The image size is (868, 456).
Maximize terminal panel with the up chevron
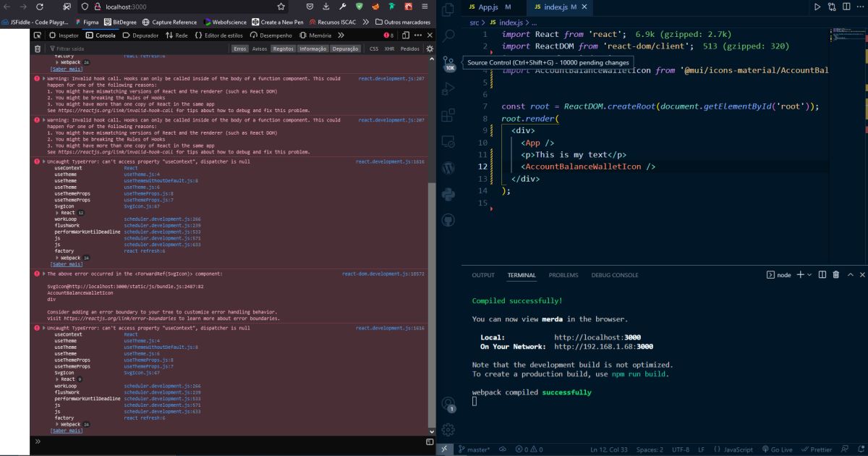851,275
